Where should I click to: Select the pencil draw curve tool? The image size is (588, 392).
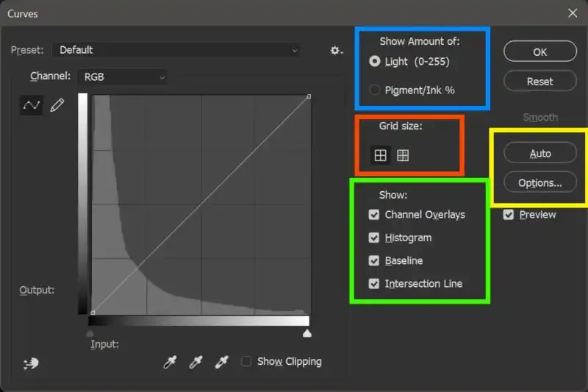coord(57,106)
